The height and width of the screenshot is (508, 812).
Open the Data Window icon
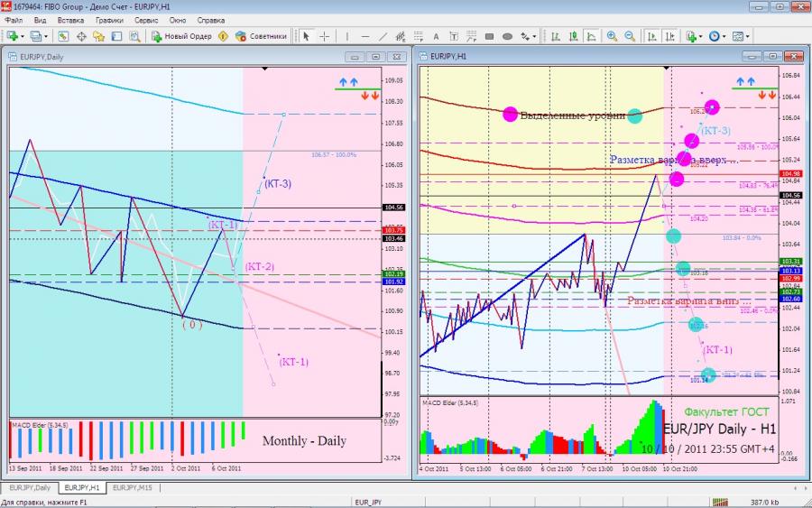coord(81,36)
